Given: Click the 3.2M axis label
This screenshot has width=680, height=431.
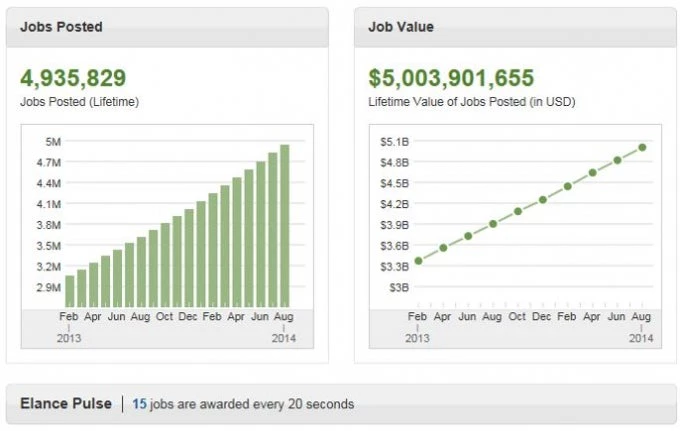Looking at the screenshot, I should [x=49, y=267].
